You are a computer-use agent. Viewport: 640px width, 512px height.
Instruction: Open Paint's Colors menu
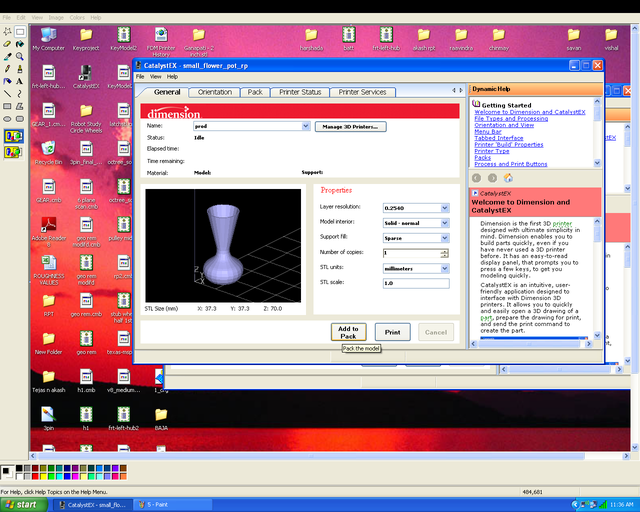pos(77,18)
